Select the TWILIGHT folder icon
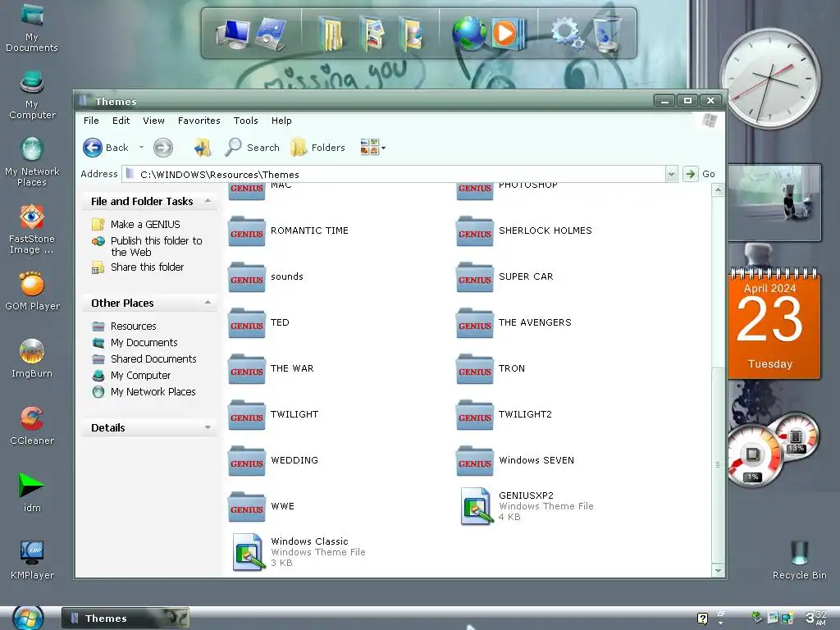 tap(246, 414)
